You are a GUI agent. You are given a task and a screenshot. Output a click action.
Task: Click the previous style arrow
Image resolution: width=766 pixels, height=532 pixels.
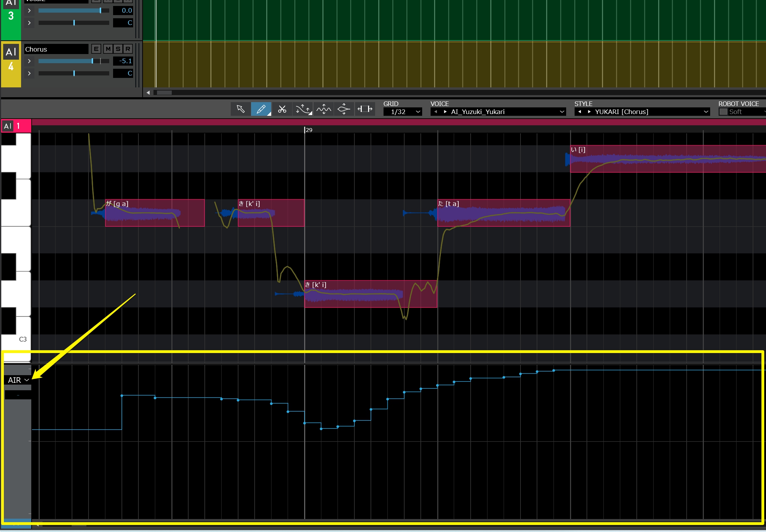[580, 112]
